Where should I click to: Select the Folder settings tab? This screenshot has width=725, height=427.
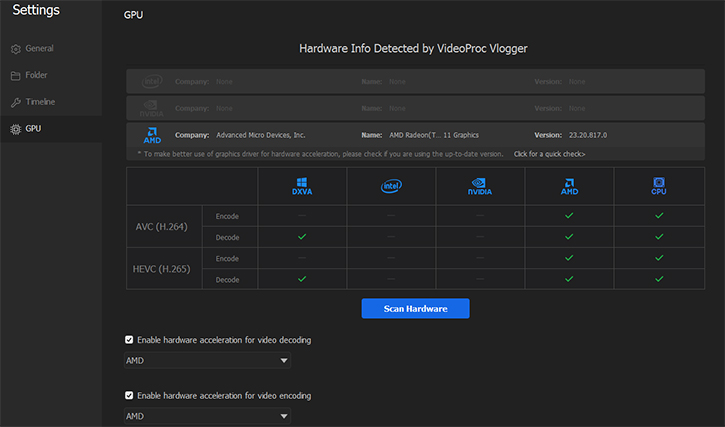[36, 76]
